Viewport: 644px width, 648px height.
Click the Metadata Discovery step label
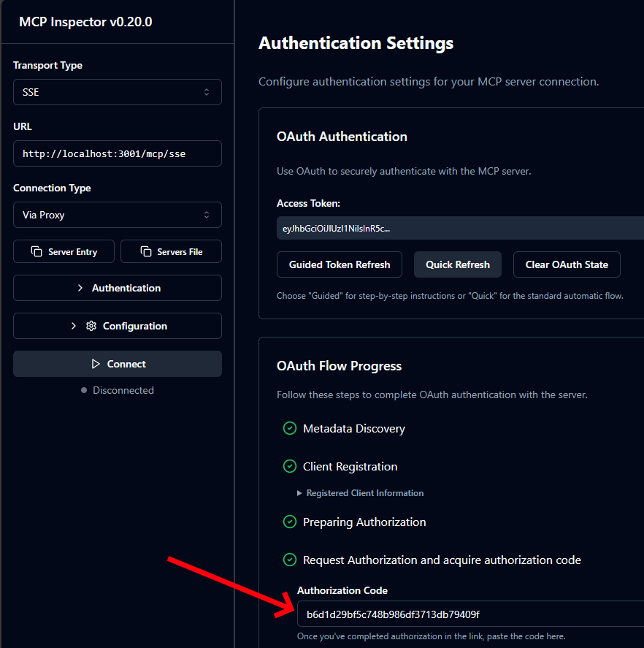tap(354, 429)
